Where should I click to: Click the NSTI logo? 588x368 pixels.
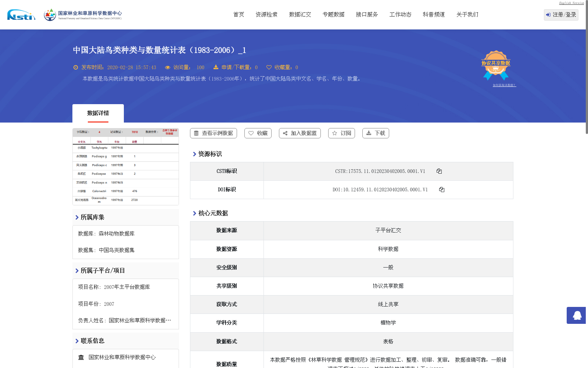point(21,15)
